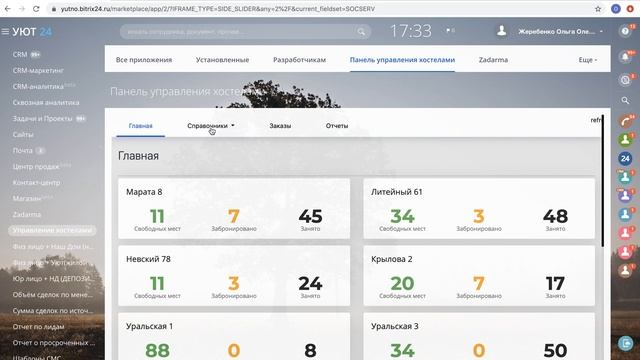Open the Zadarma tab in the top bar

pos(493,60)
